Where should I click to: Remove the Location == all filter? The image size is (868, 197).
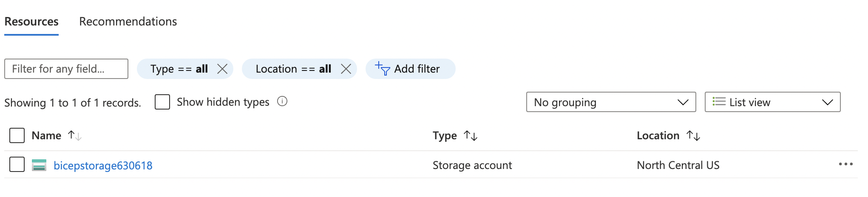346,69
